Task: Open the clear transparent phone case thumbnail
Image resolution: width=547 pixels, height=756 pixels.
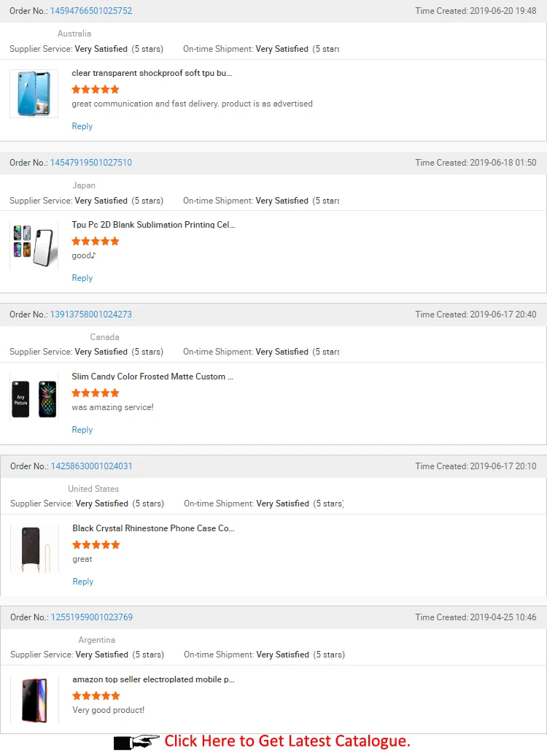Action: (x=34, y=93)
